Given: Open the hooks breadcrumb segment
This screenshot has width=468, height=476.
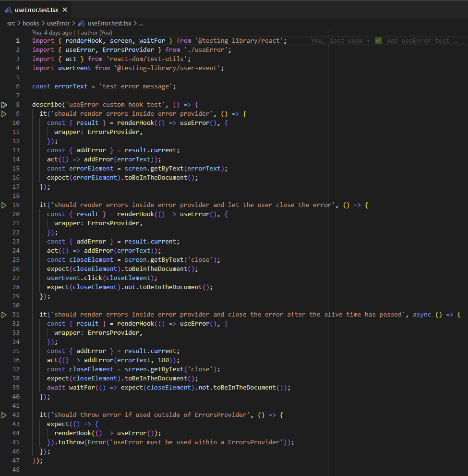Looking at the screenshot, I should pos(31,24).
